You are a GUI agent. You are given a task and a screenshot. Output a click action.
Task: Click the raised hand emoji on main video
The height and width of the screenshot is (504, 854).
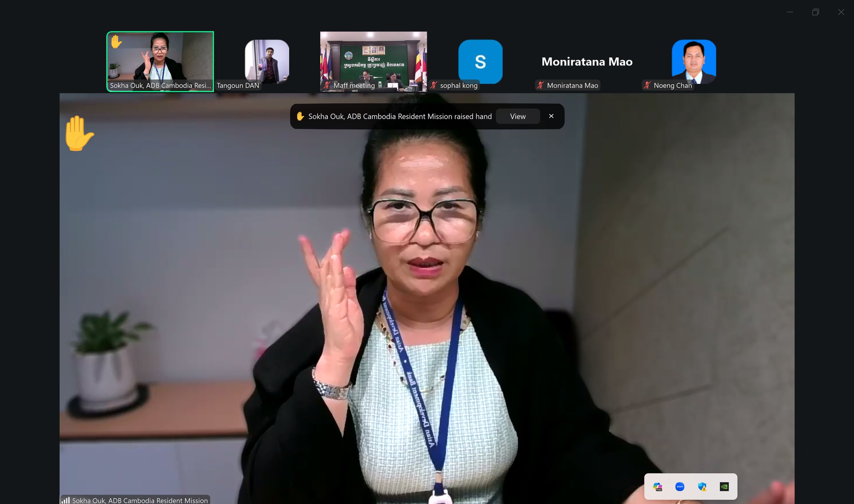pos(79,133)
